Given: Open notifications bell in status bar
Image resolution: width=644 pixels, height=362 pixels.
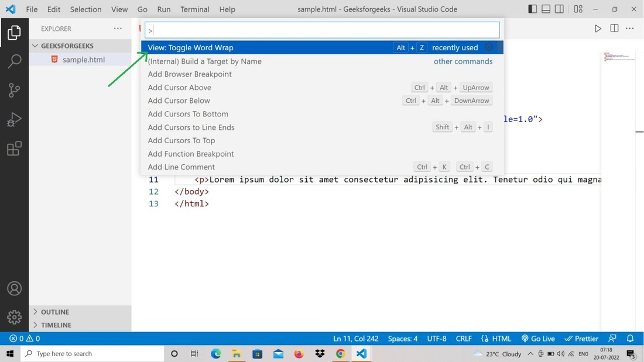Looking at the screenshot, I should (630, 339).
